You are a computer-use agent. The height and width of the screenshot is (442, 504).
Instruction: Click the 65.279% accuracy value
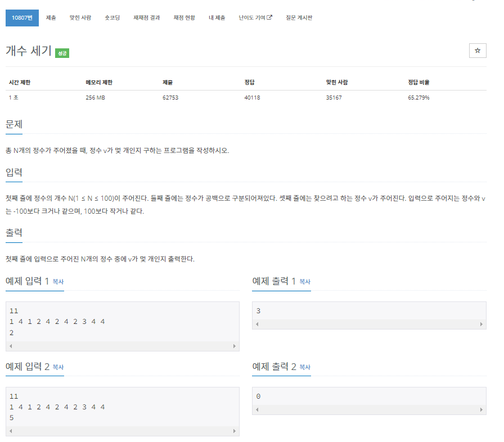(418, 98)
